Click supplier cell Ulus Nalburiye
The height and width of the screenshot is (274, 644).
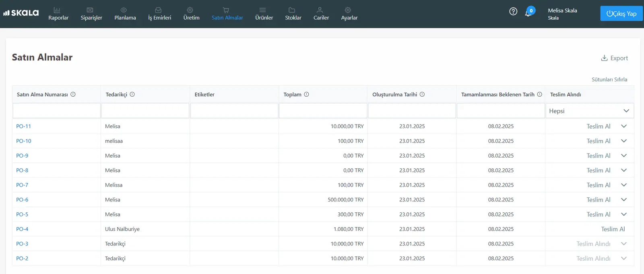pos(122,229)
